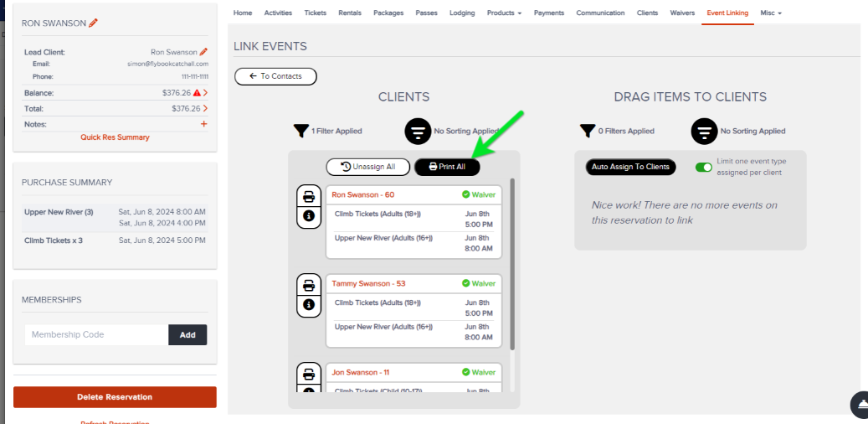Viewport: 868px width, 424px height.
Task: Go to the Home tab
Action: (243, 13)
